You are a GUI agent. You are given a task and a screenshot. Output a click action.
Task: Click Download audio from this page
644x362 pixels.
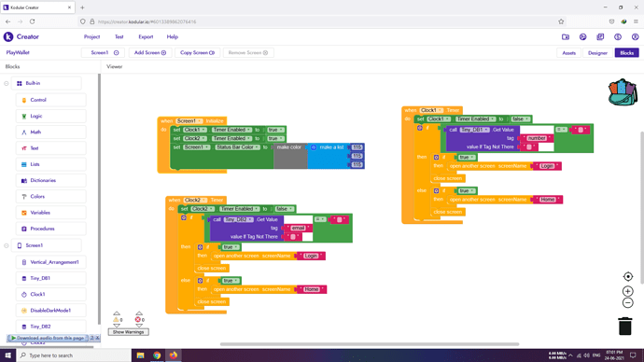pyautogui.click(x=50, y=338)
